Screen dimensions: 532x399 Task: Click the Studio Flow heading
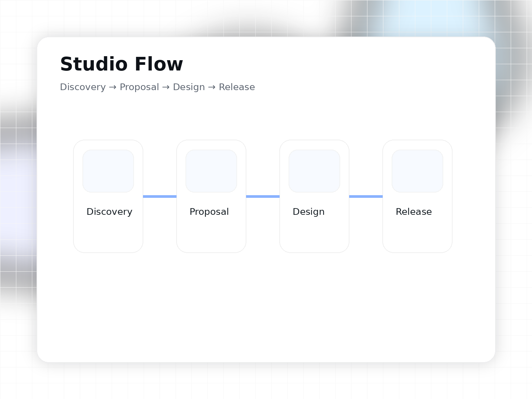coord(121,64)
